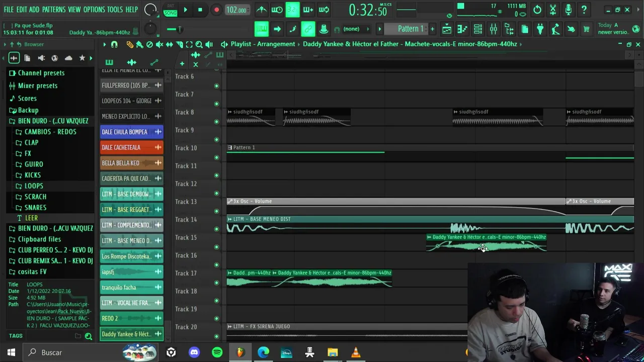Image resolution: width=644 pixels, height=362 pixels.
Task: Adjust the main pitch knob
Action: point(150,29)
